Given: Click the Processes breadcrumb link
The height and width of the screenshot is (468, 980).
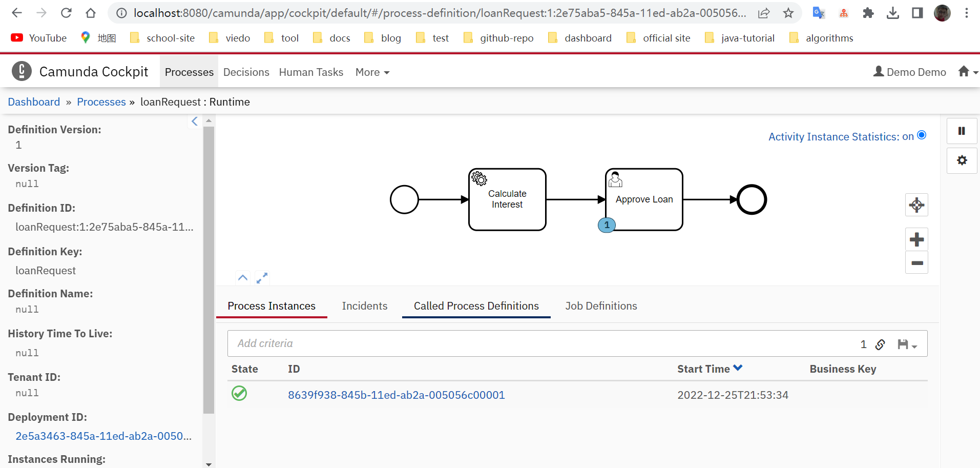Looking at the screenshot, I should tap(101, 102).
